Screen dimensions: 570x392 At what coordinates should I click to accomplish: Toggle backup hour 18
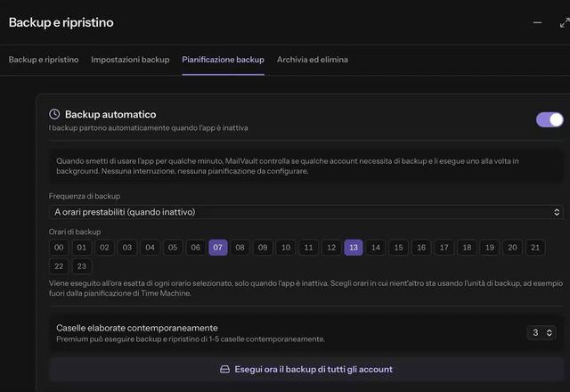pyautogui.click(x=467, y=248)
